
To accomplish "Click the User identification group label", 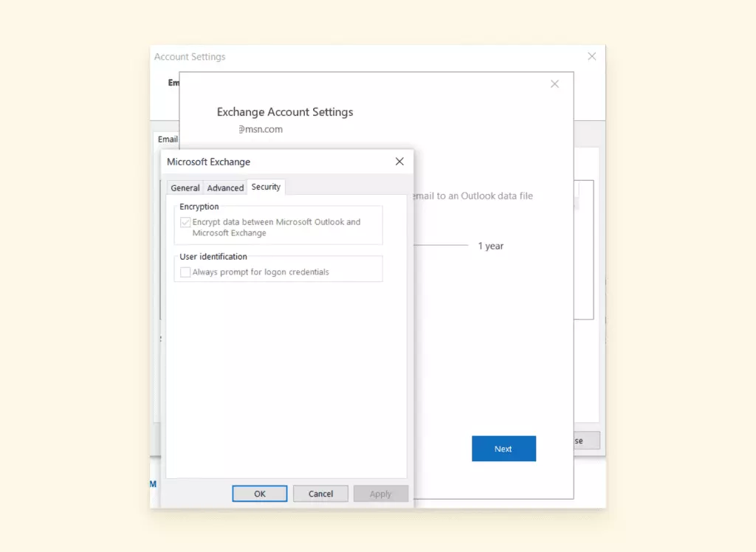I will (213, 257).
